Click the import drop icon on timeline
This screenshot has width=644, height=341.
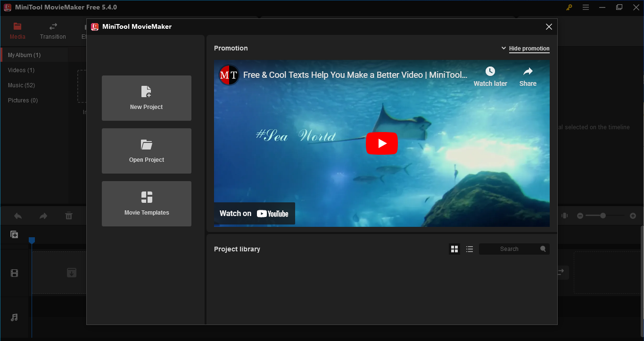(x=71, y=273)
